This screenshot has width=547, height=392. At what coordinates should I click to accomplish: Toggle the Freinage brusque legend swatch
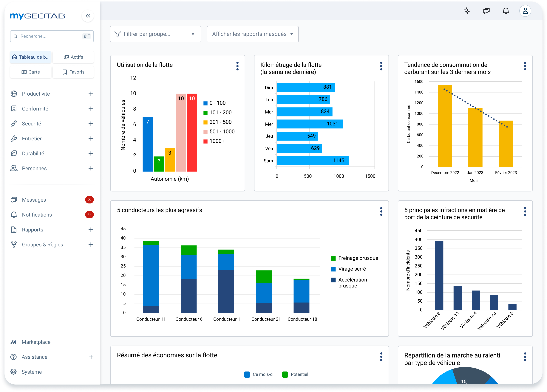(x=333, y=258)
